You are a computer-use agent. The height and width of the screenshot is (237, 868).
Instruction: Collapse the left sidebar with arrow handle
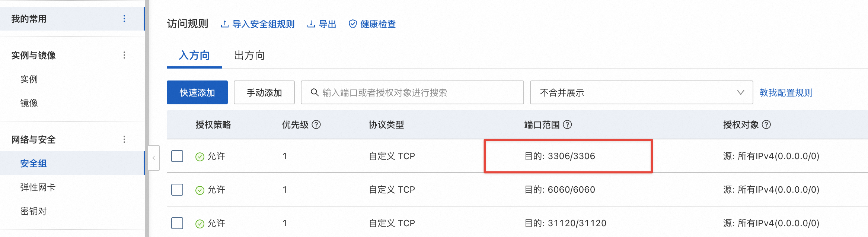[x=154, y=158]
